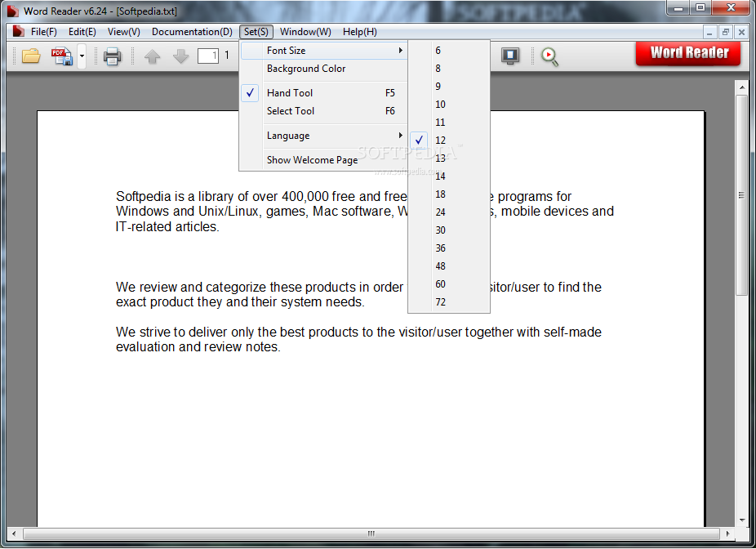Set font size to 18
Image resolution: width=756 pixels, height=549 pixels.
(x=449, y=194)
